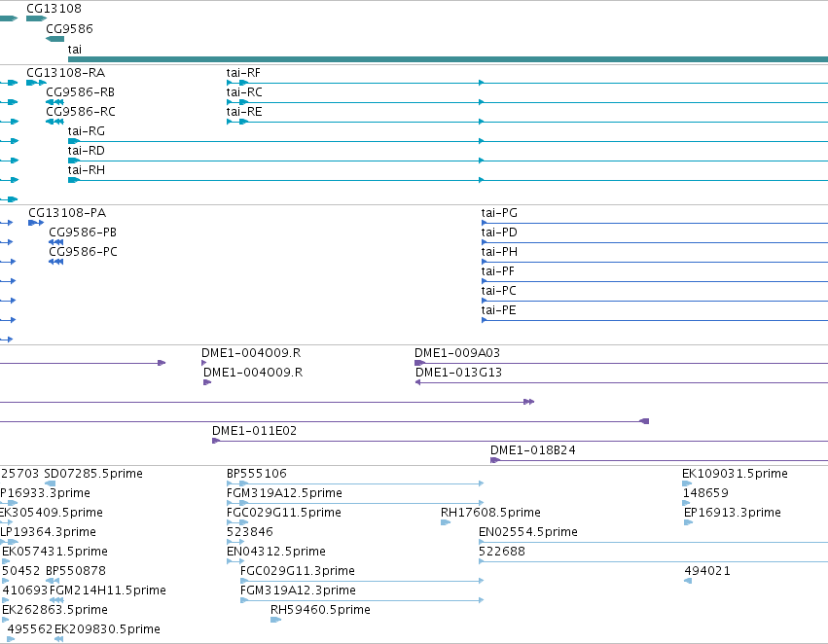Viewport: 828px width, 644px height.
Task: Select protein tai-PF
Action: click(x=497, y=271)
